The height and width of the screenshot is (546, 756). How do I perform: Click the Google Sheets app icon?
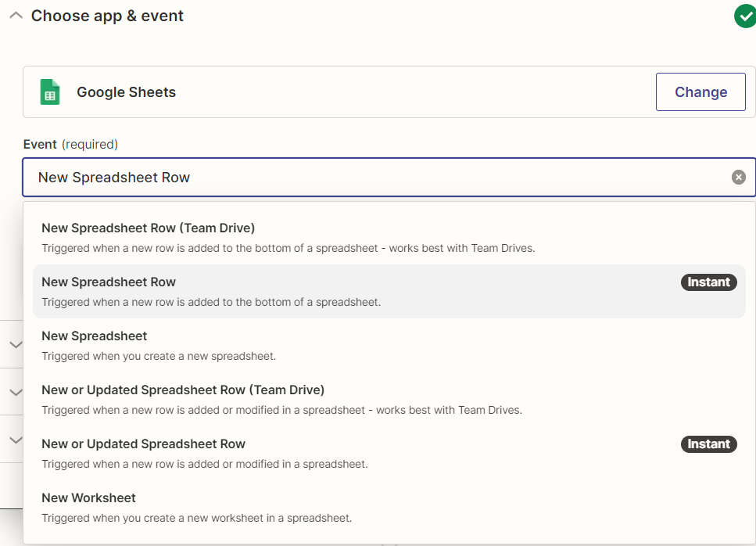point(50,92)
